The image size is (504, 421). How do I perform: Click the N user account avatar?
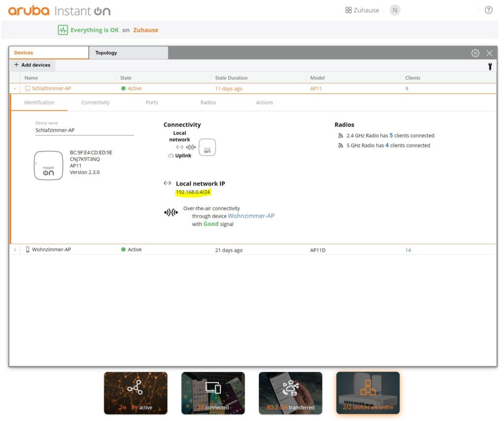click(x=395, y=10)
